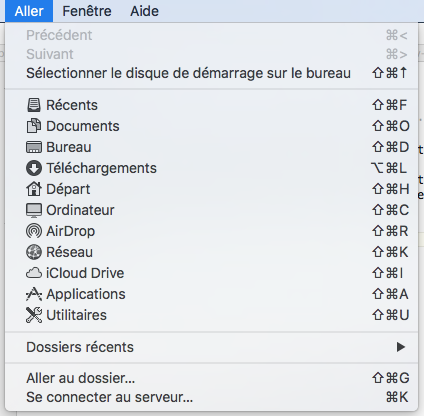
Task: Select the Récents text entry
Action: (x=72, y=105)
